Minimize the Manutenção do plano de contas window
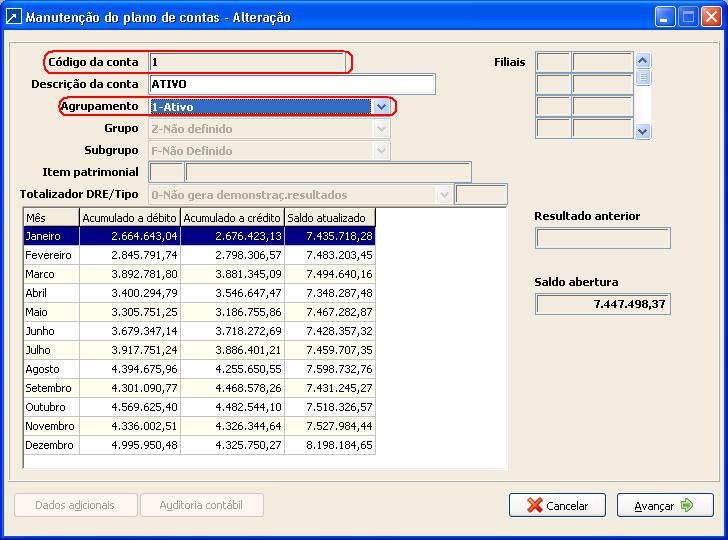The height and width of the screenshot is (540, 728). pyautogui.click(x=665, y=17)
